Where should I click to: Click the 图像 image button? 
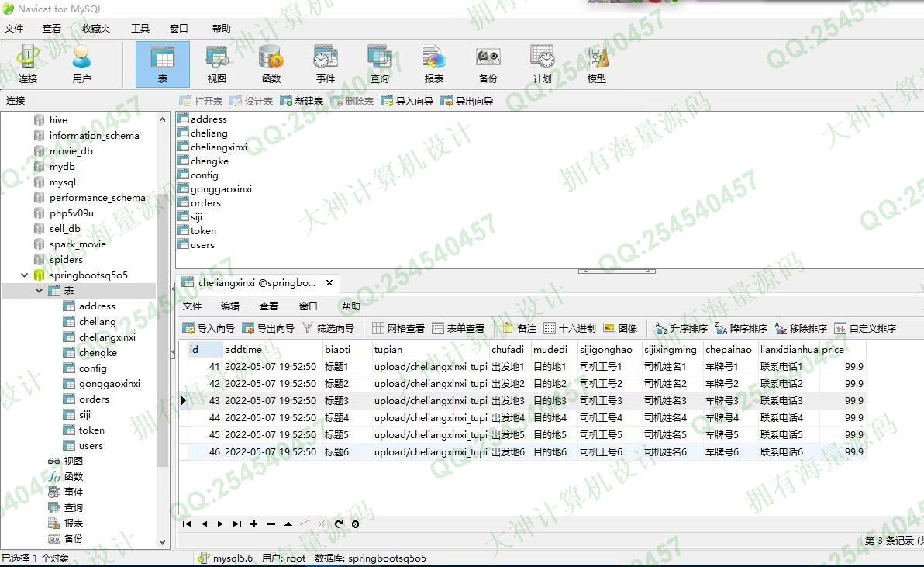pyautogui.click(x=620, y=328)
